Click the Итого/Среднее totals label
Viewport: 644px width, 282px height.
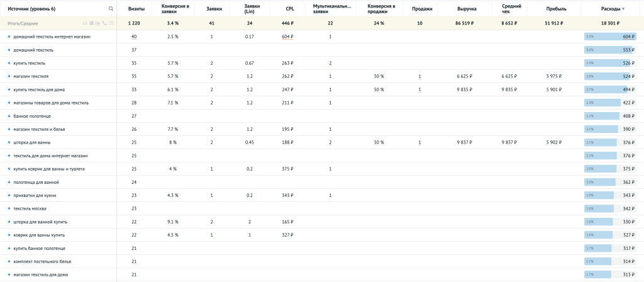tap(23, 23)
